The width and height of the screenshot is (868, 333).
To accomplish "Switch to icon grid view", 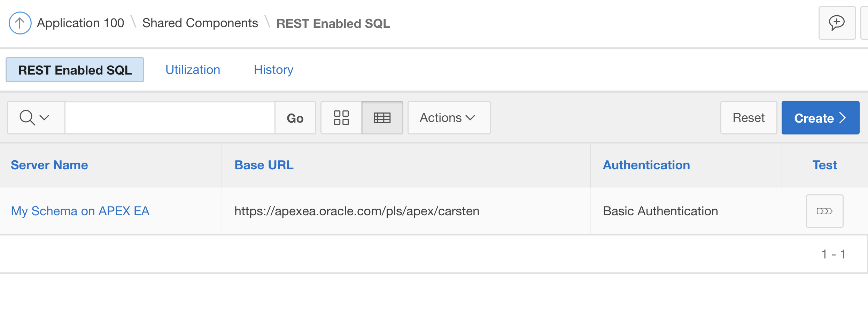I will (341, 118).
